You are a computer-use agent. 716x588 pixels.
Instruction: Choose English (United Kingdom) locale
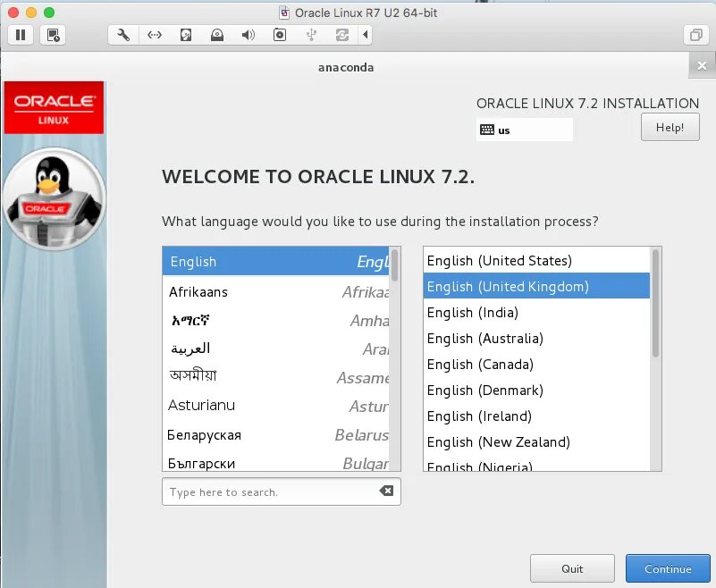536,286
